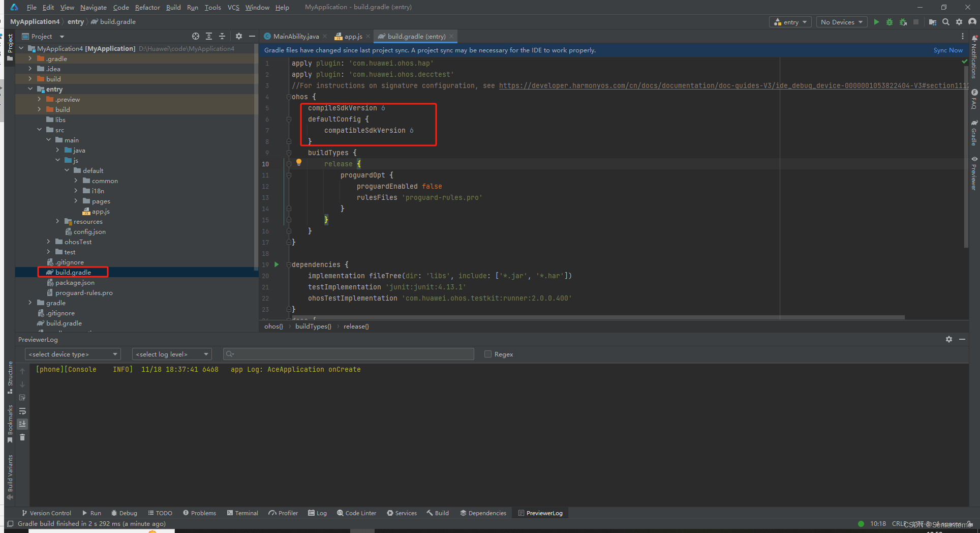980x533 pixels.
Task: Click the clear log trash icon
Action: click(22, 437)
